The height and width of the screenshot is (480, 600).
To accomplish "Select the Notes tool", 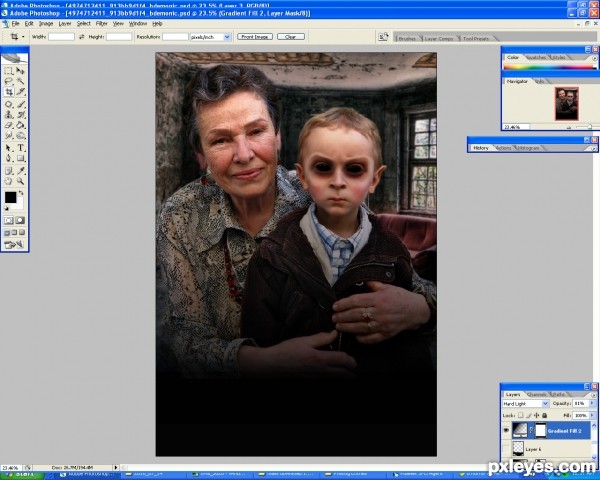I will tap(8, 171).
